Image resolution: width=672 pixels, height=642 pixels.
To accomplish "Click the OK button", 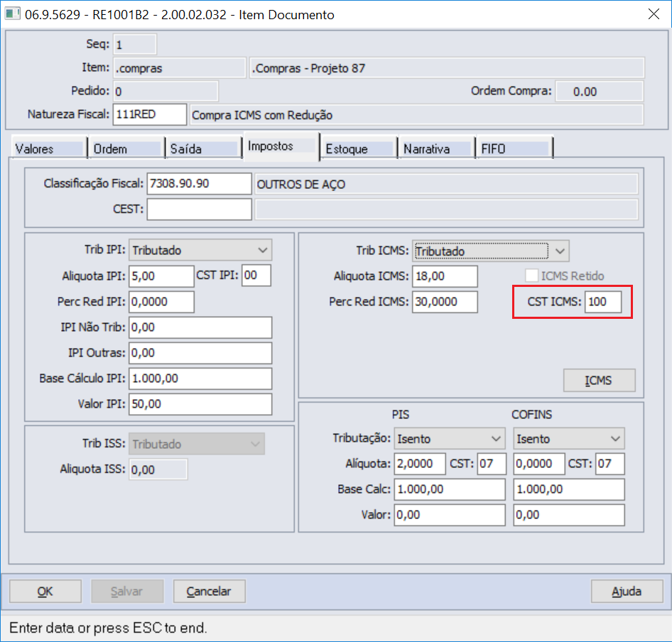I will [x=45, y=592].
